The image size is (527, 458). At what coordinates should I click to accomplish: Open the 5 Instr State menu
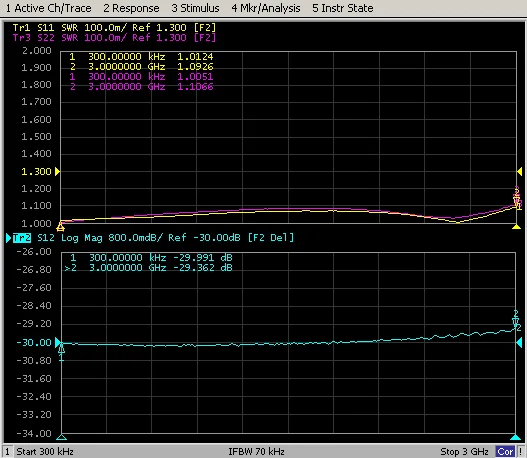(x=343, y=8)
